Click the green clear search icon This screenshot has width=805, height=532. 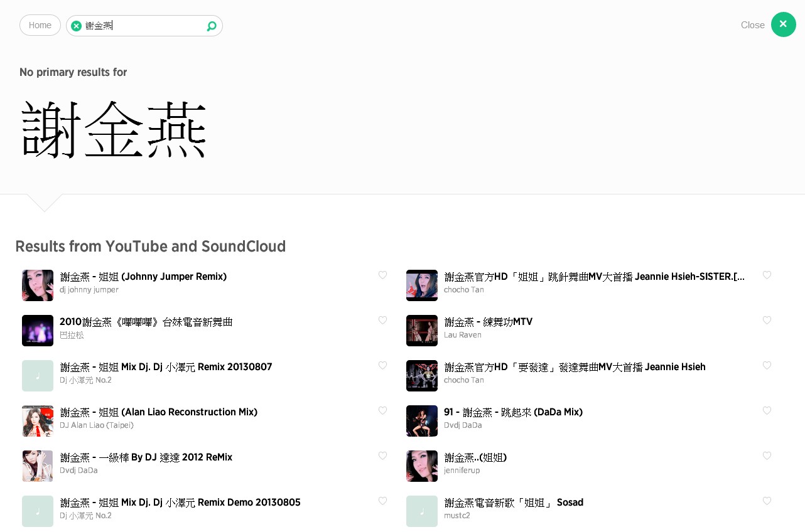click(x=76, y=26)
